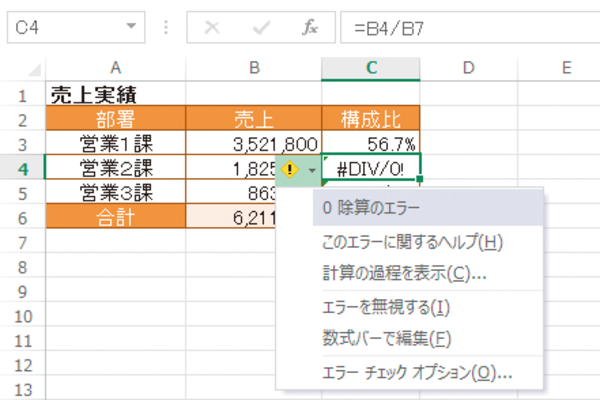Select column E header
The height and width of the screenshot is (400, 600).
[x=559, y=68]
